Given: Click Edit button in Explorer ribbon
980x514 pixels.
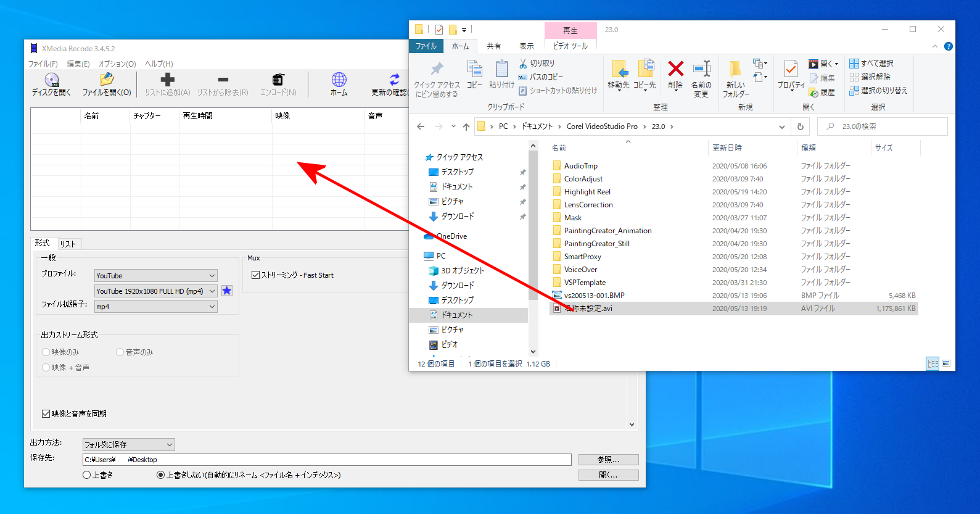Looking at the screenshot, I should coord(822,78).
